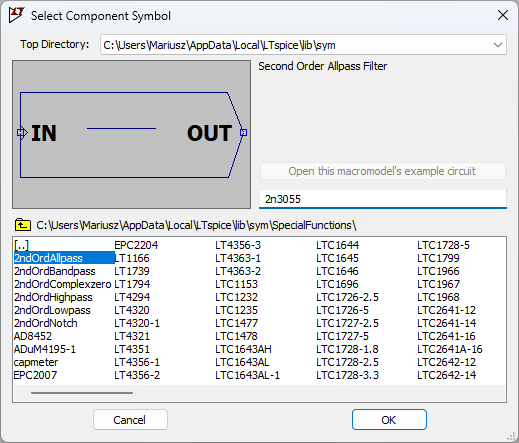Image resolution: width=519 pixels, height=443 pixels.
Task: Select LTC1728-3.3 component
Action: tap(347, 375)
